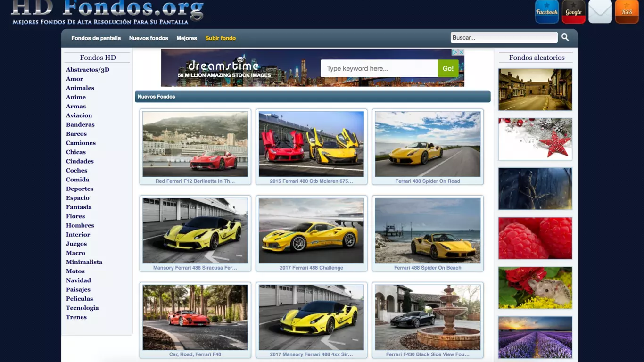Close the ad using the X icon
This screenshot has height=362, width=644.
pyautogui.click(x=462, y=52)
